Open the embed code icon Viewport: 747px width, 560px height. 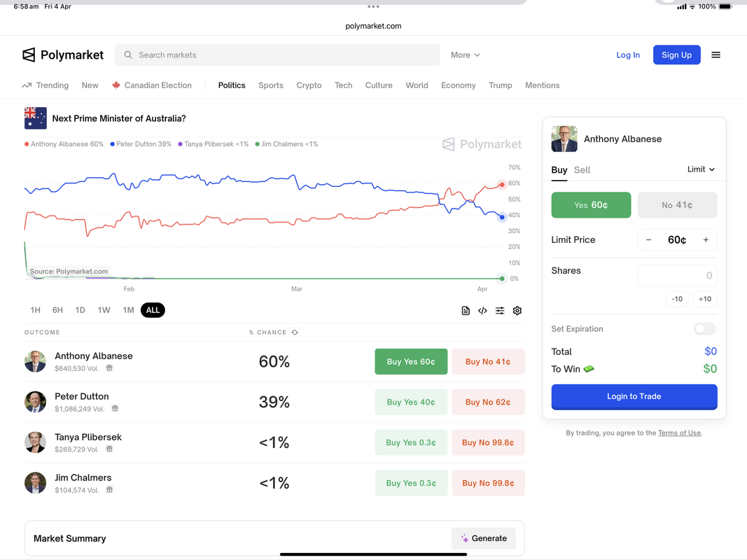click(482, 311)
